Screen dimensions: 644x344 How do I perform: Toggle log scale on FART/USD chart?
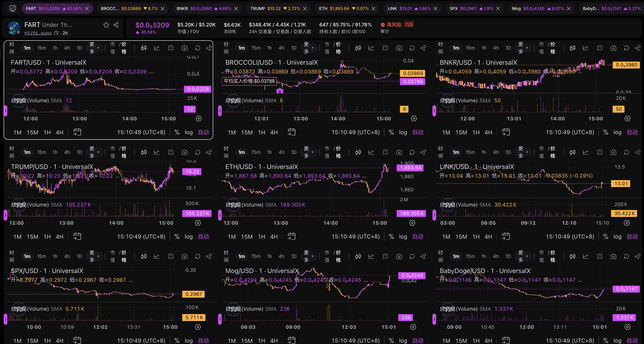[189, 132]
